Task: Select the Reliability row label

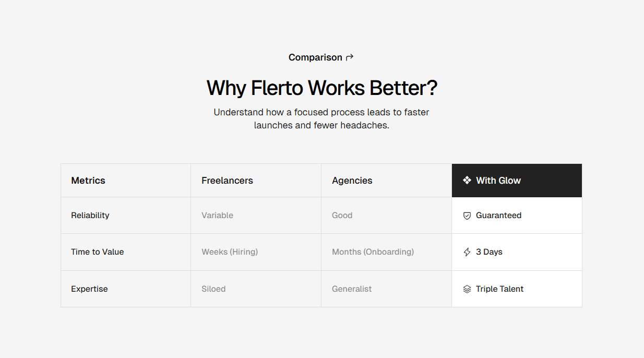Action: click(x=90, y=215)
